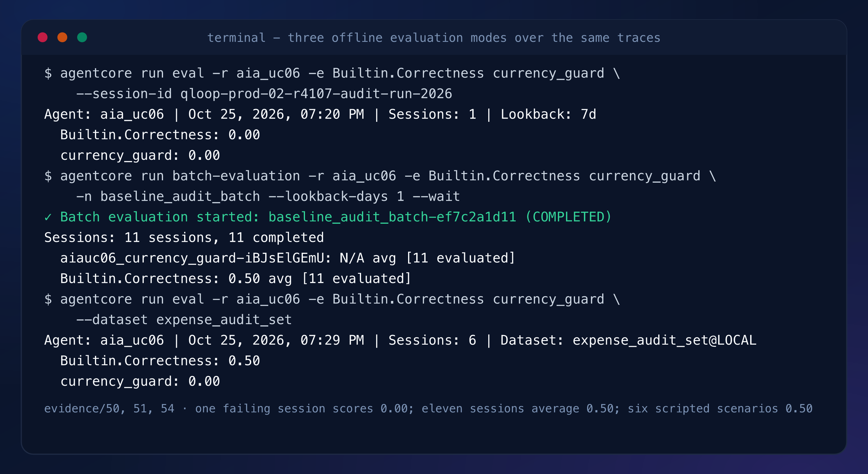Click the green maximize window dot
The width and height of the screenshot is (868, 474).
82,37
